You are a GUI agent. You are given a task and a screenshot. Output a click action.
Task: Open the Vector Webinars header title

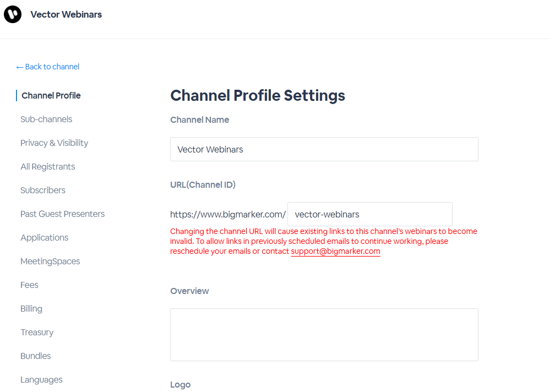tap(66, 14)
